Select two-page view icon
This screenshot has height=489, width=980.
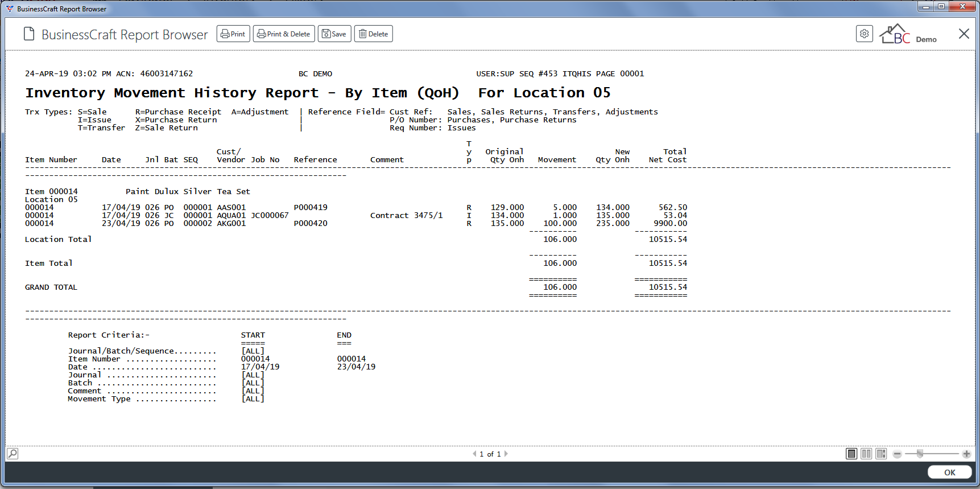pos(866,454)
